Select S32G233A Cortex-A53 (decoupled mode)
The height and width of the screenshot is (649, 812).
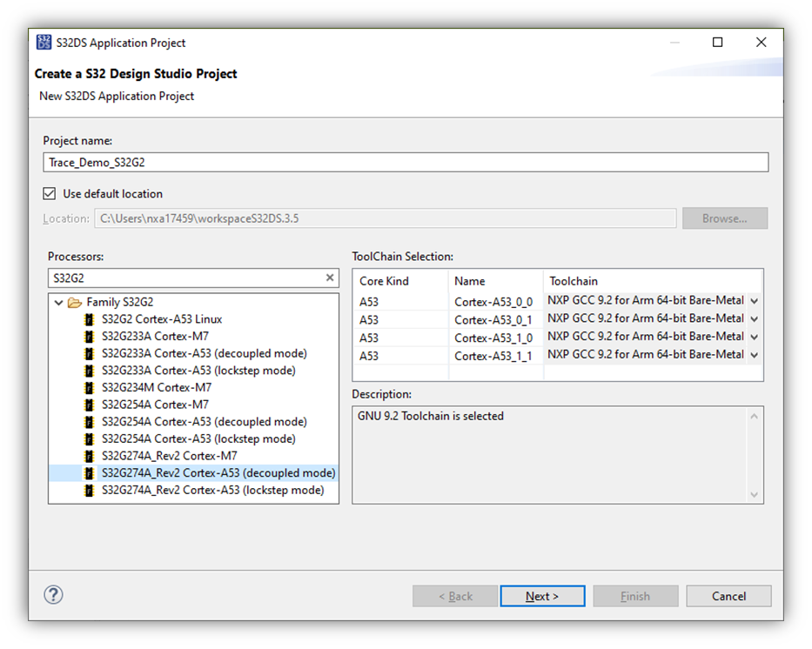204,353
